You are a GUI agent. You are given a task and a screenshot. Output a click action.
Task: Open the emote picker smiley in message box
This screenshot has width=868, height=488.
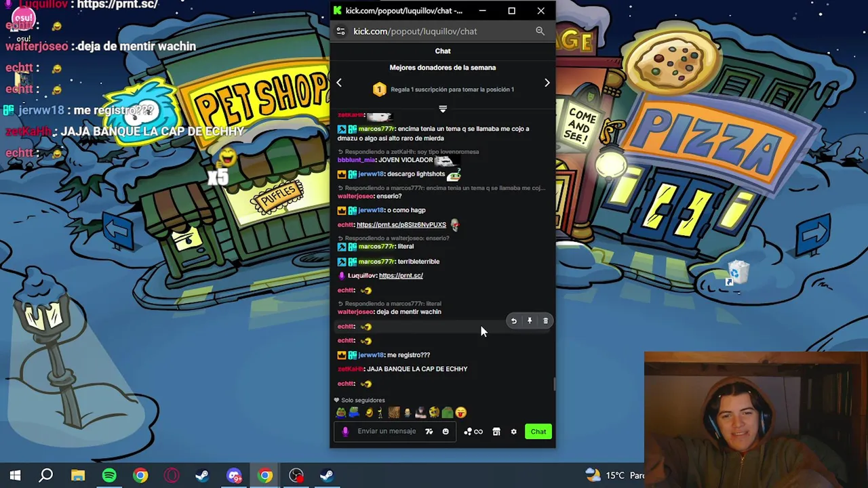pos(446,432)
